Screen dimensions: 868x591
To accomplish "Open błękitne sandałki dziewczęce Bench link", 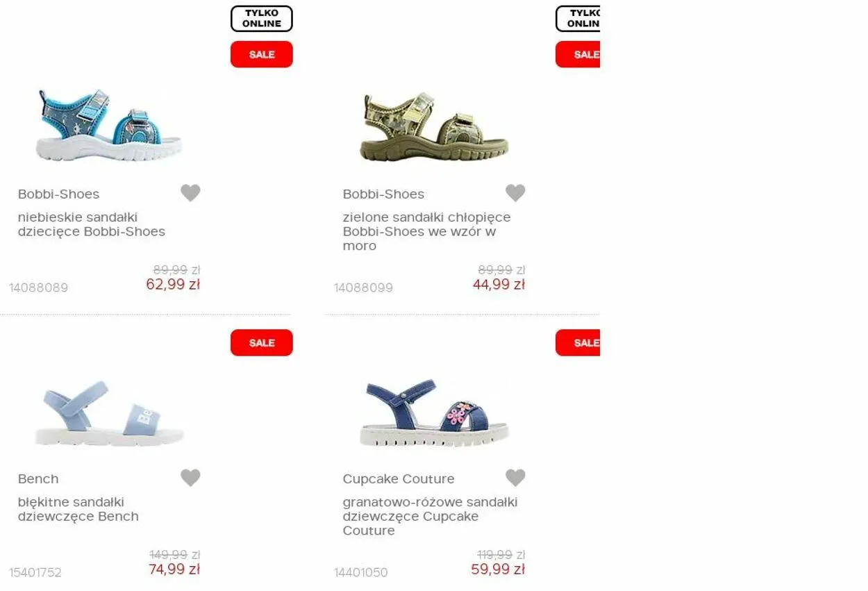I will 78,509.
